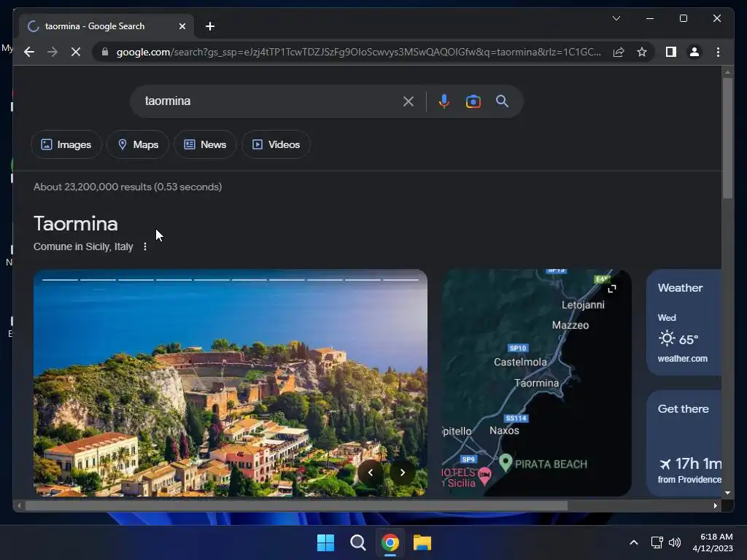Viewport: 747px width, 560px height.
Task: Bookmark this tab with the star
Action: 642,52
